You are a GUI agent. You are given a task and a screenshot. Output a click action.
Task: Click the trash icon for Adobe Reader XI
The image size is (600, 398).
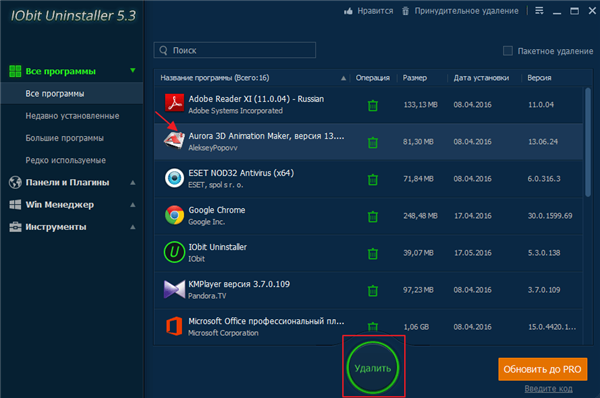click(373, 105)
